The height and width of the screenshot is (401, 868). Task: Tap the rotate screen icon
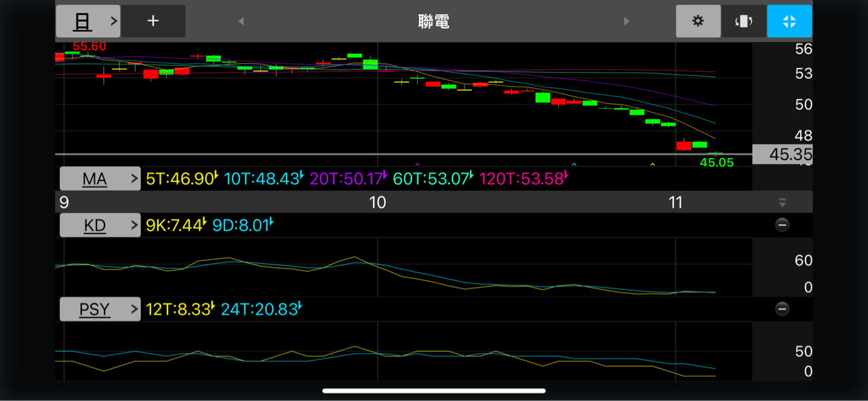point(743,21)
